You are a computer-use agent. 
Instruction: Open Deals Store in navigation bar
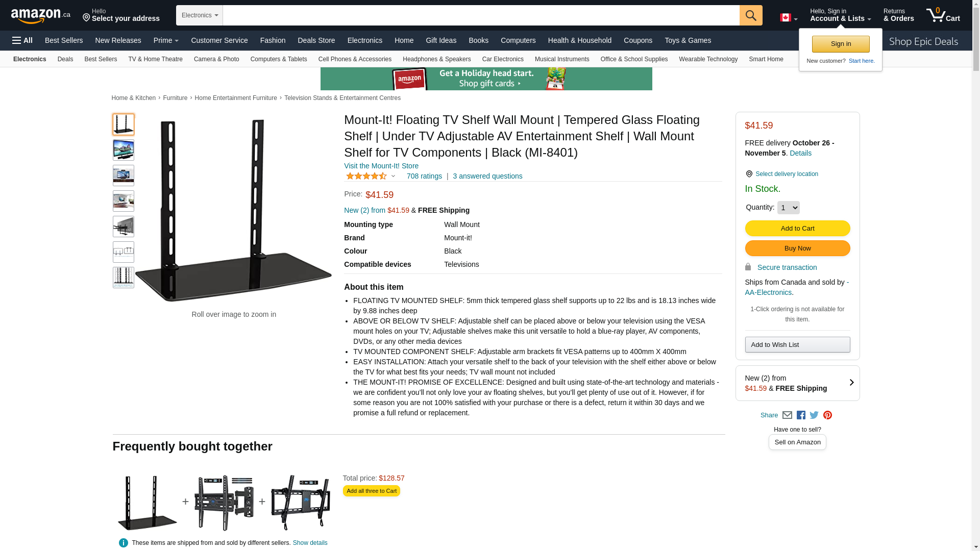[316, 40]
